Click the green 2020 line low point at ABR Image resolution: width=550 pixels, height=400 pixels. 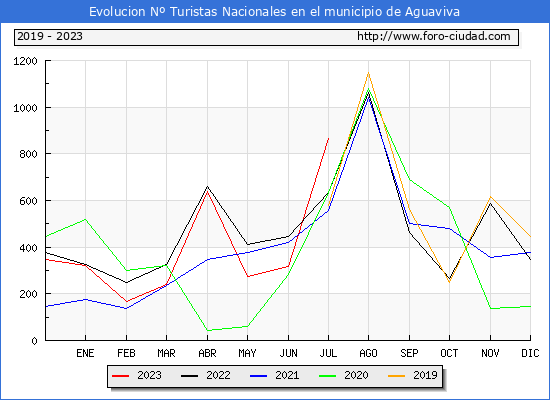207,330
